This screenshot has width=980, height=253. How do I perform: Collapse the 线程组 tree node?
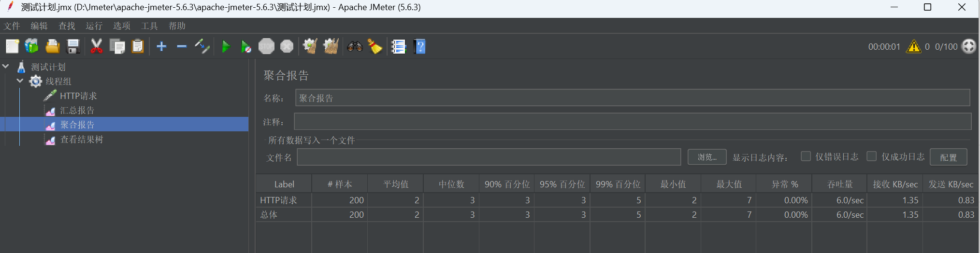pyautogui.click(x=20, y=81)
